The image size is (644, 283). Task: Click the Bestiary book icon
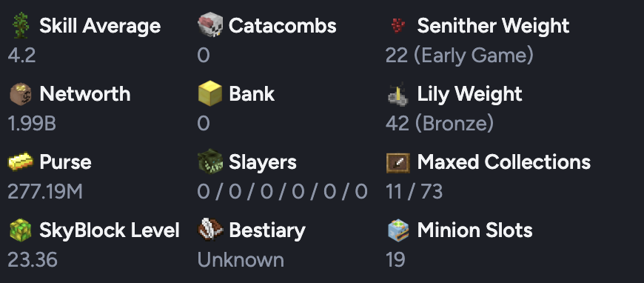click(x=210, y=230)
